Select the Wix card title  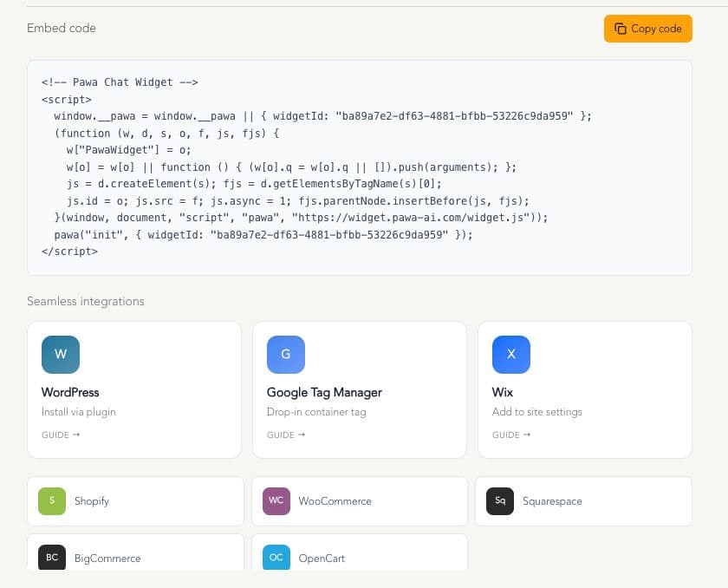point(503,392)
